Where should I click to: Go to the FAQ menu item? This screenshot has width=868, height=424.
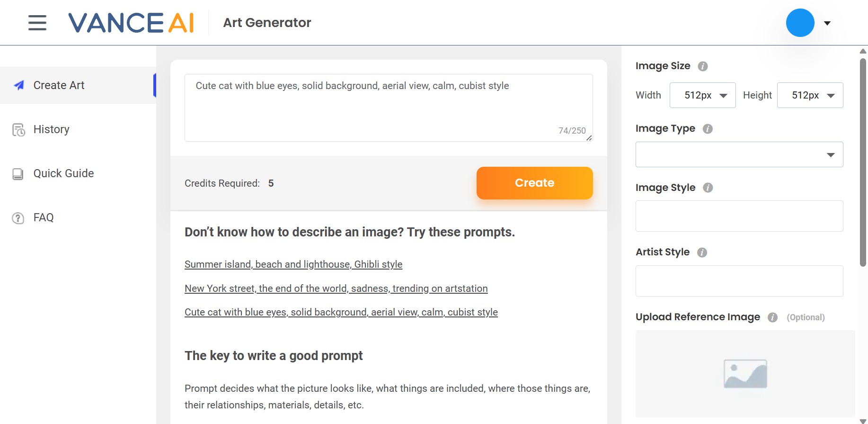[x=44, y=217]
